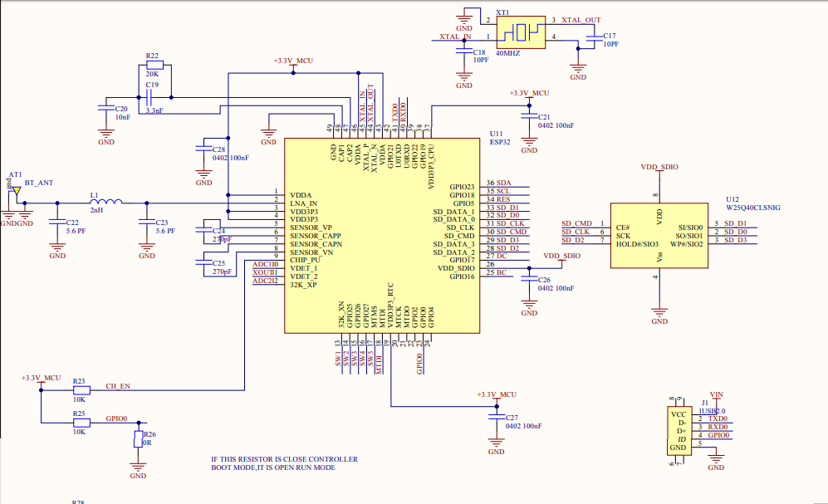Click the VIN power label above J1
The image size is (828, 504).
[x=717, y=394]
